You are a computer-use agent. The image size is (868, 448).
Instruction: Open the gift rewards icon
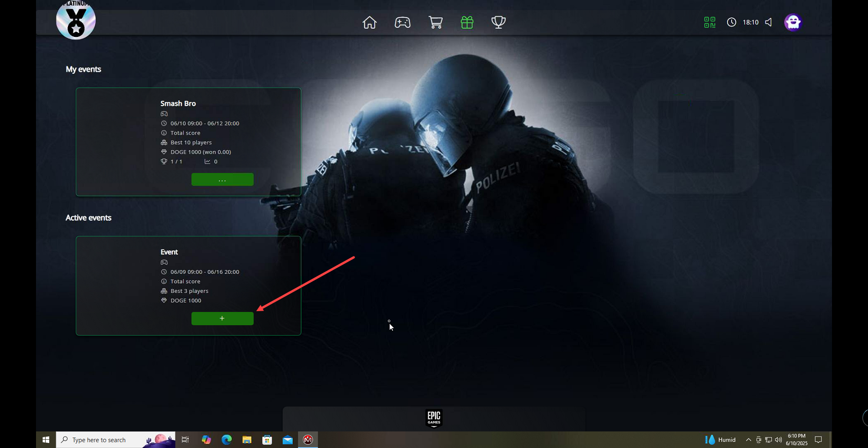pos(467,22)
